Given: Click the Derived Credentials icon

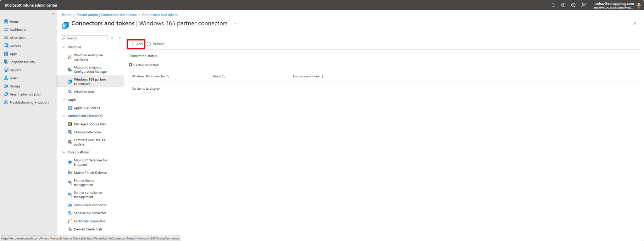Looking at the screenshot, I should pyautogui.click(x=70, y=229).
